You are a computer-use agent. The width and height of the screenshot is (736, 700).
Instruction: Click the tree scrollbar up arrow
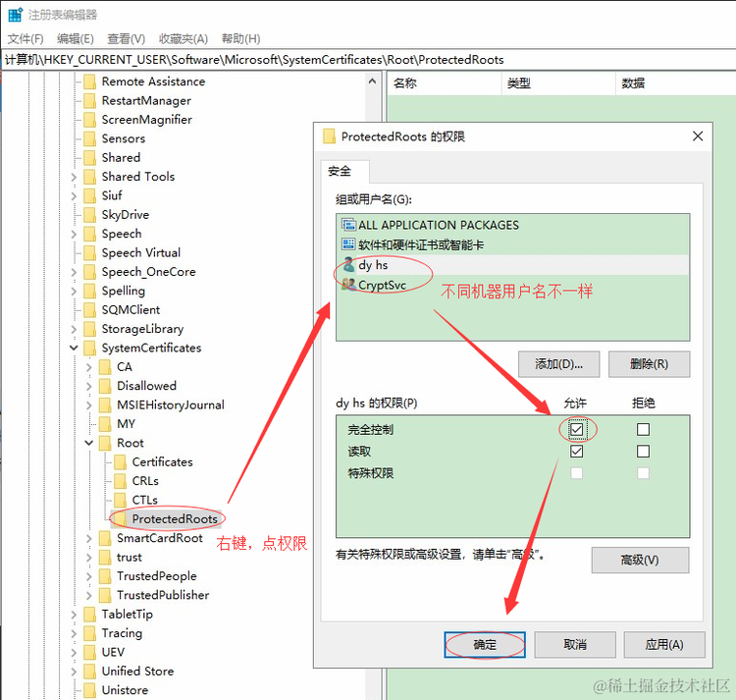pos(372,81)
